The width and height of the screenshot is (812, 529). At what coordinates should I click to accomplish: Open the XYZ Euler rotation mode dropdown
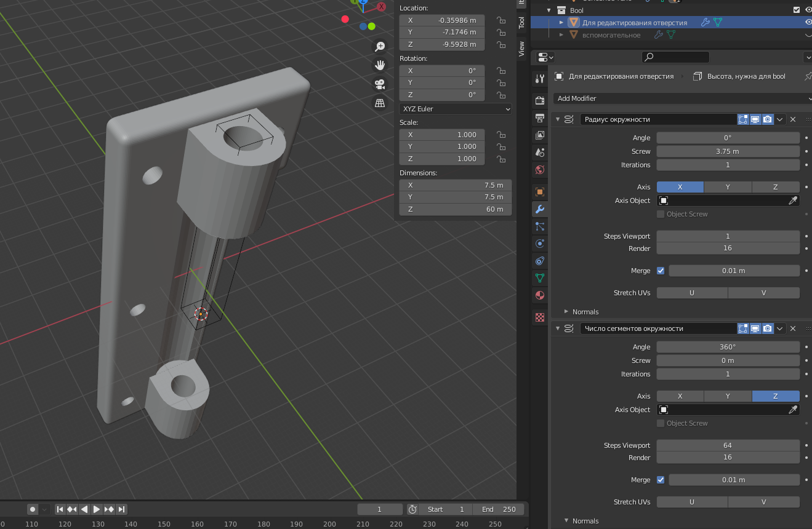(456, 109)
